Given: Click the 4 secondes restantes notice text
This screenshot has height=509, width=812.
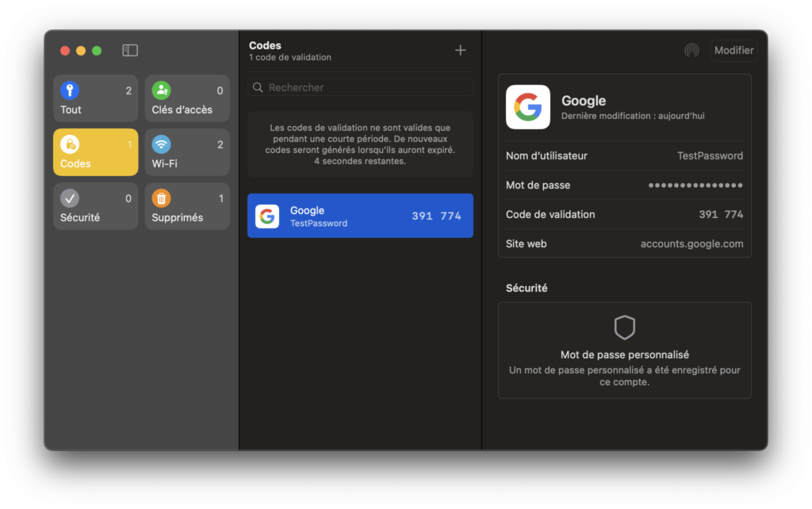Looking at the screenshot, I should pyautogui.click(x=360, y=161).
